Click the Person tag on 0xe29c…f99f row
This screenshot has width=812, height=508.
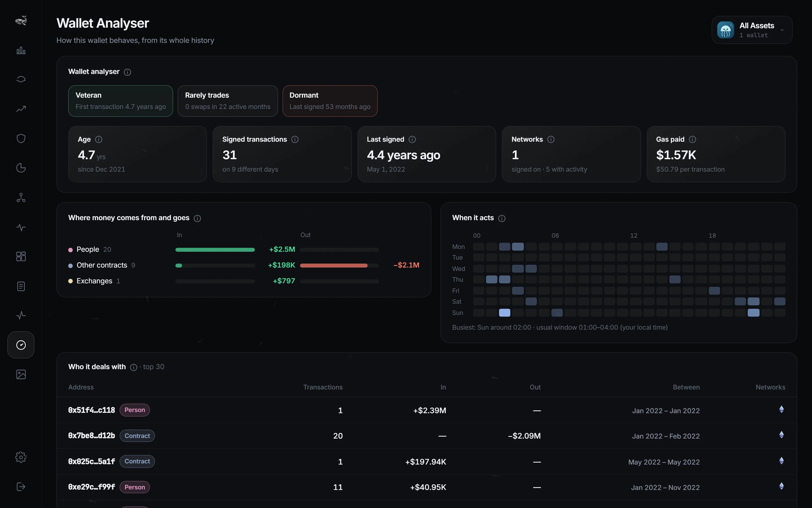click(x=134, y=487)
